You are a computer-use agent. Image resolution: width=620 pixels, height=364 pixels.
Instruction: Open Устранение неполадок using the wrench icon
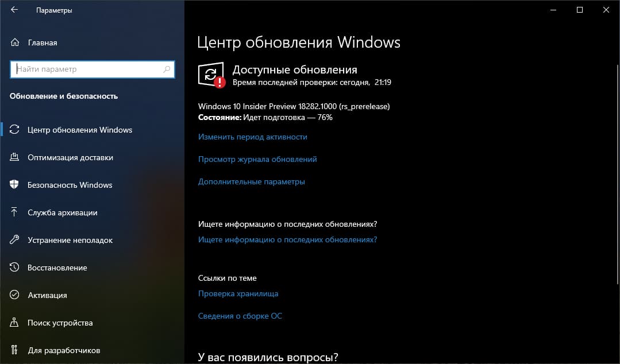tap(15, 240)
